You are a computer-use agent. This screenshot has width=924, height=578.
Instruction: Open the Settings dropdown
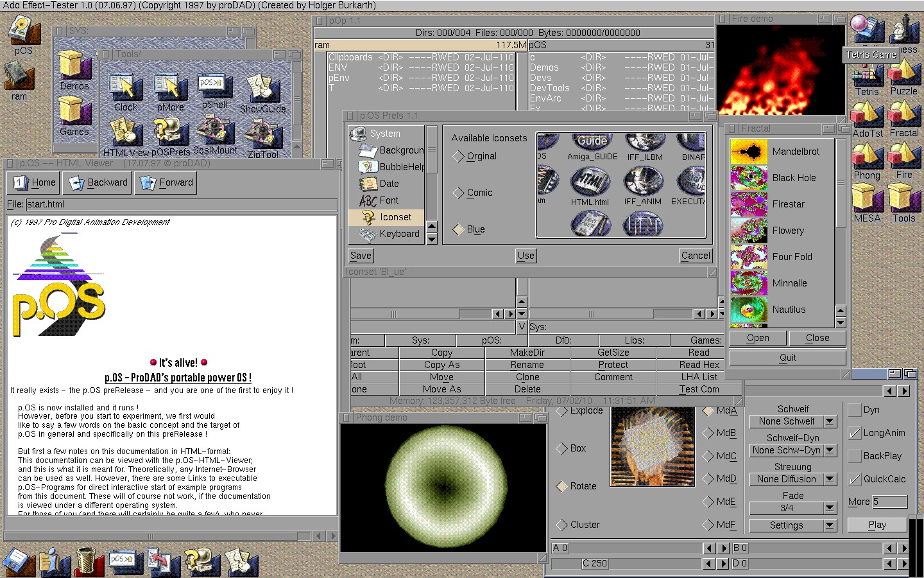pos(793,525)
